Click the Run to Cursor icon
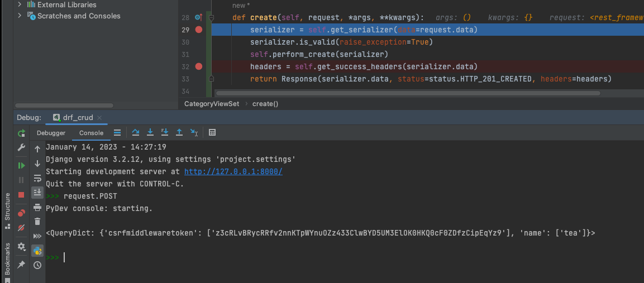Image resolution: width=644 pixels, height=283 pixels. pyautogui.click(x=194, y=132)
